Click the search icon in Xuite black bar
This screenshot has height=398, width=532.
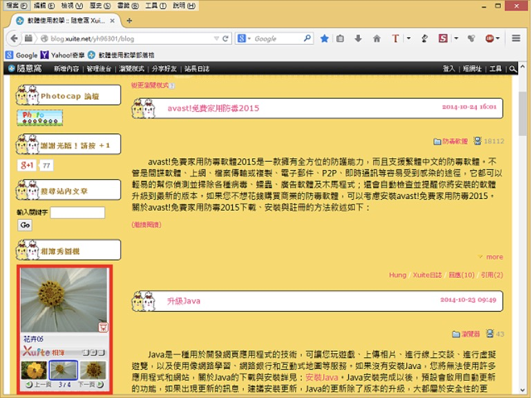tap(513, 69)
